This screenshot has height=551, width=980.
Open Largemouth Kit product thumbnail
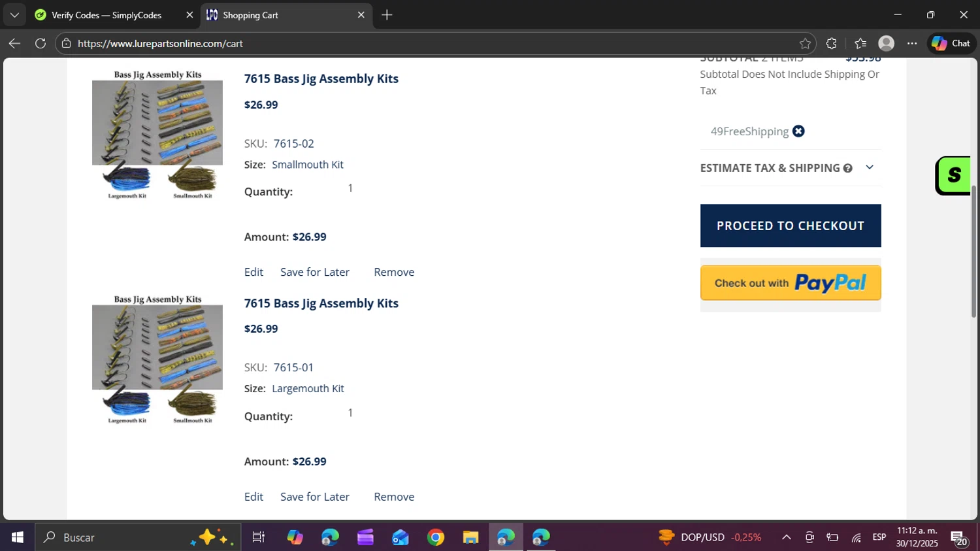click(157, 359)
